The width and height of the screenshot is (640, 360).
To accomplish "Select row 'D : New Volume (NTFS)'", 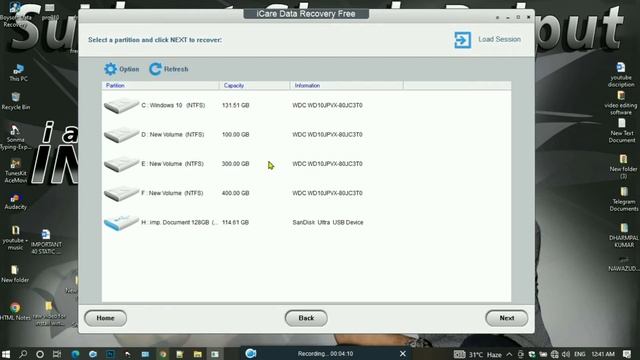I will [x=306, y=135].
